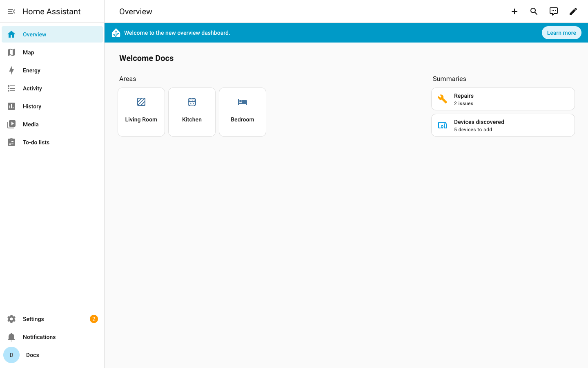Open Devices discovered, 5 devices to add

[503, 125]
